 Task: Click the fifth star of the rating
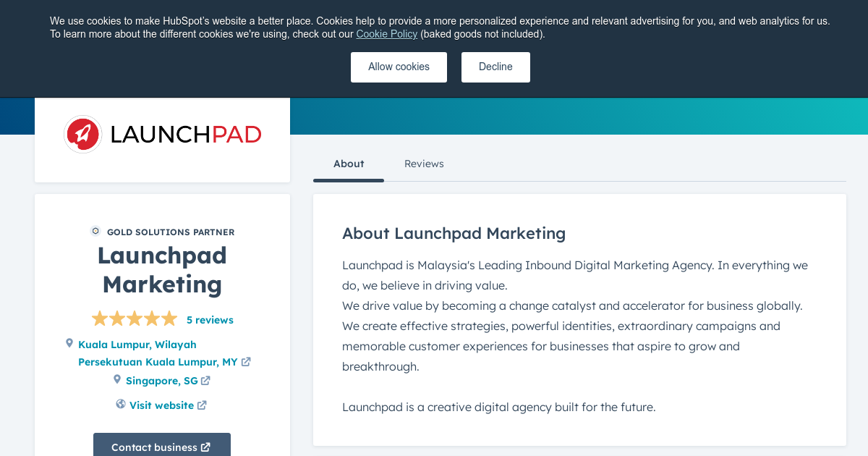click(x=169, y=318)
